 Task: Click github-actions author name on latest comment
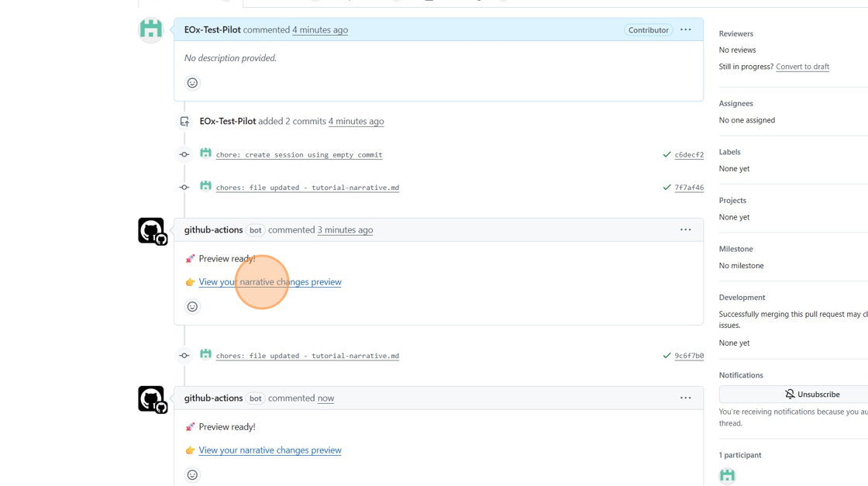pos(213,398)
